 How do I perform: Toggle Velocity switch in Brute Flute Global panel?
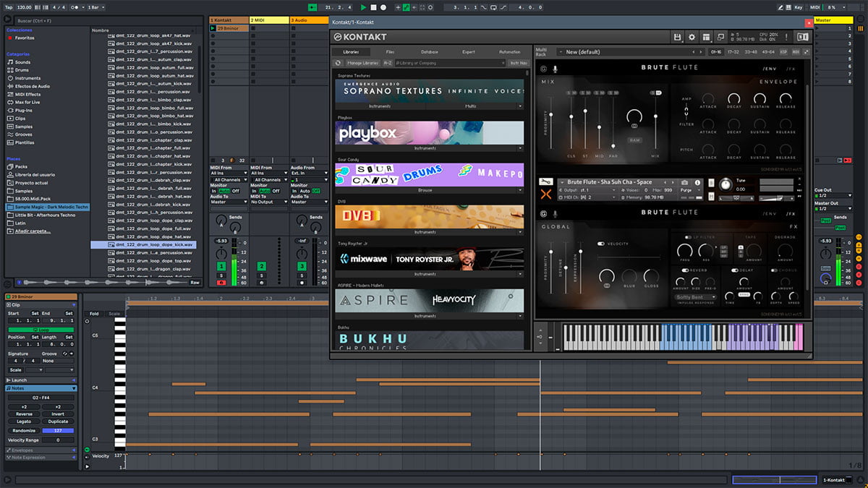pos(601,244)
